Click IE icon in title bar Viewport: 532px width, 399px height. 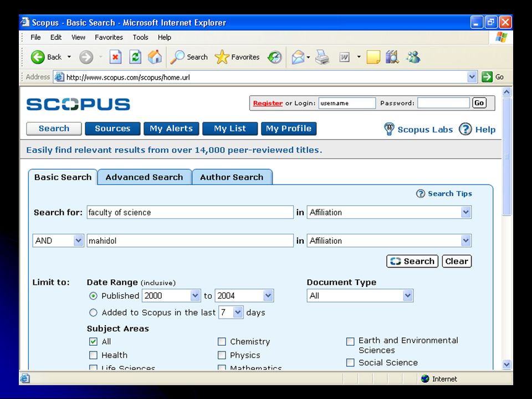(x=25, y=22)
